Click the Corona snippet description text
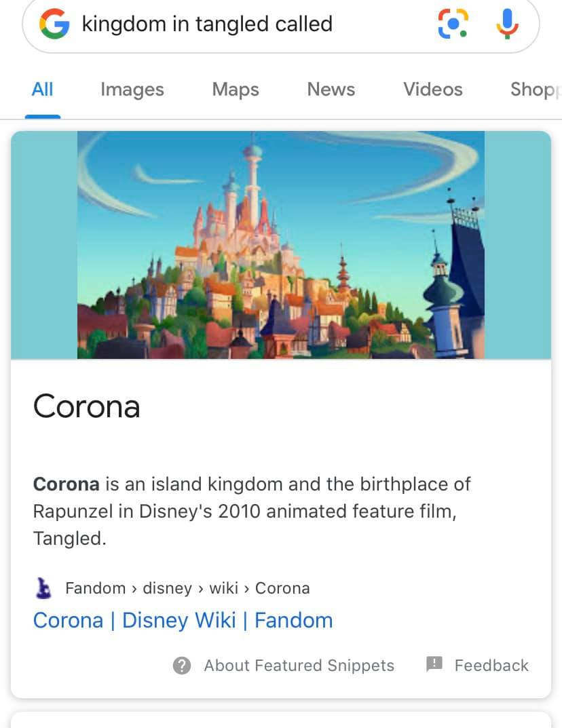The width and height of the screenshot is (562, 728). (252, 511)
